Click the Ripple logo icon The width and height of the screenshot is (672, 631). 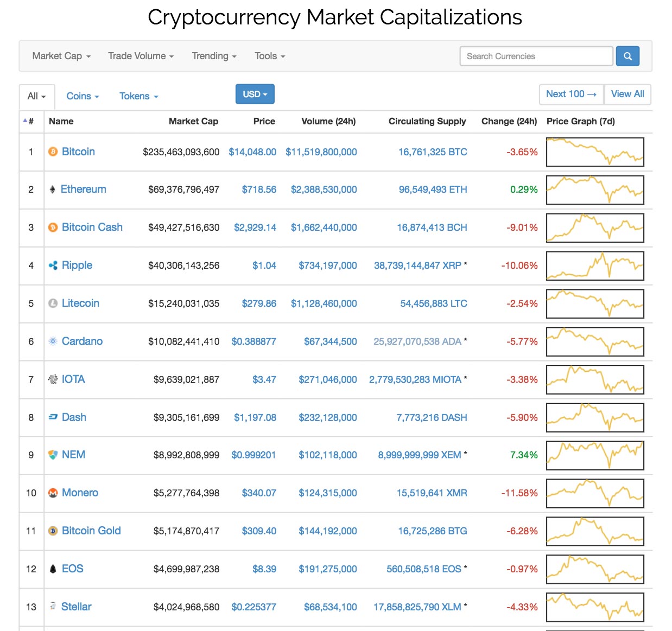[x=53, y=266]
